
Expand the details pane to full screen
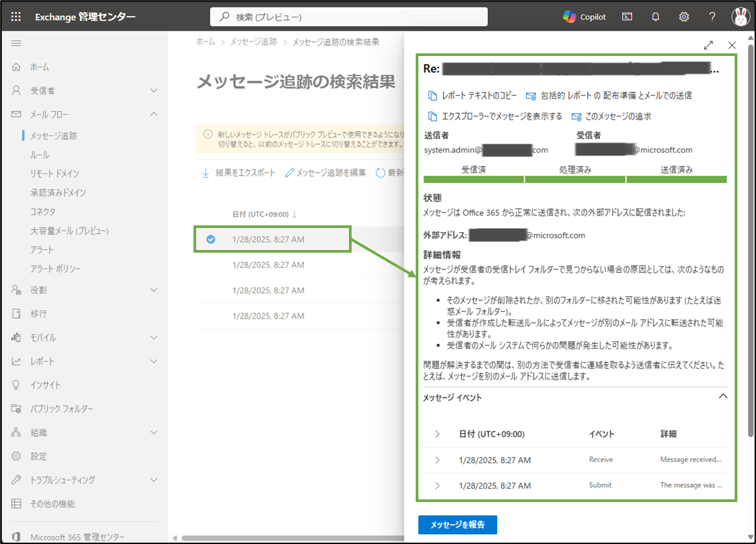(x=708, y=45)
